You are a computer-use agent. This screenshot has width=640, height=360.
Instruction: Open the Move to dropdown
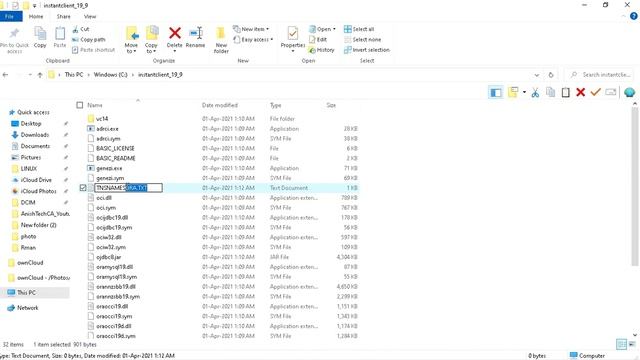pos(131,49)
